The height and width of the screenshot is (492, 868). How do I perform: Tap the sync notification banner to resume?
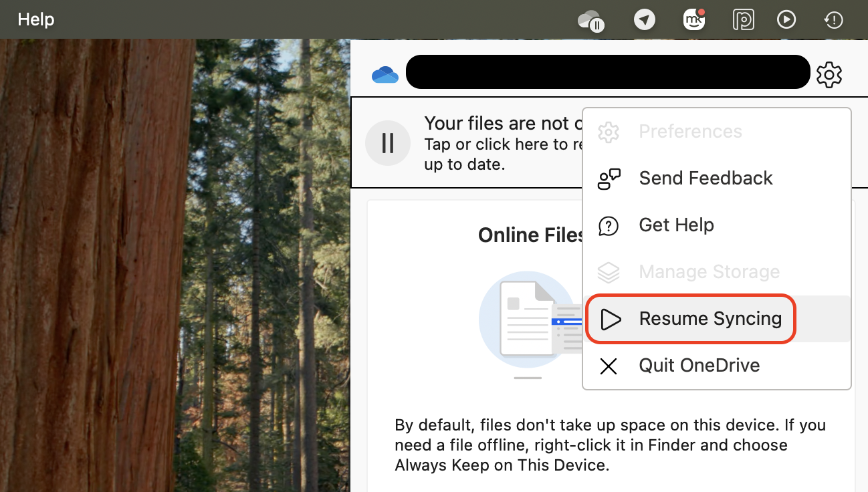pos(481,142)
